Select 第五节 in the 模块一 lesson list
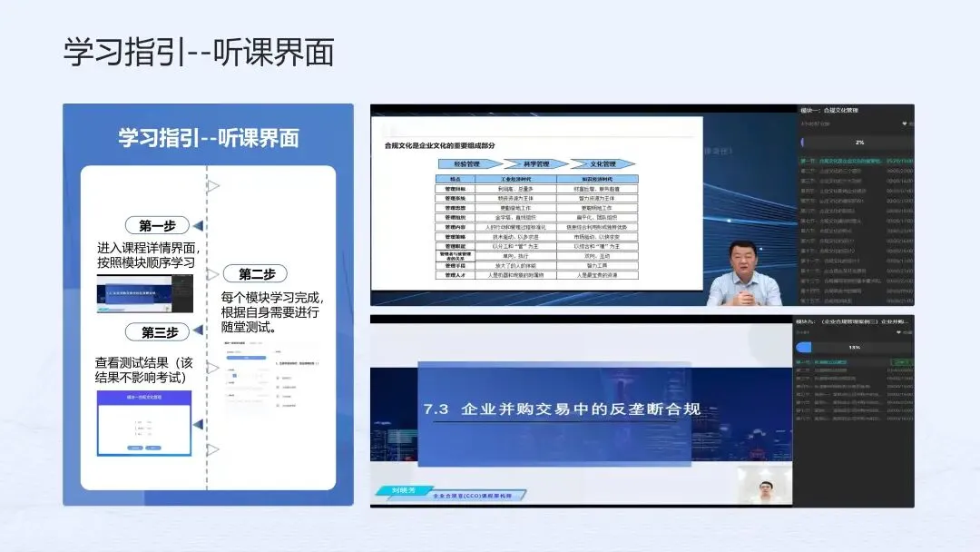This screenshot has width=980, height=552. [857, 201]
